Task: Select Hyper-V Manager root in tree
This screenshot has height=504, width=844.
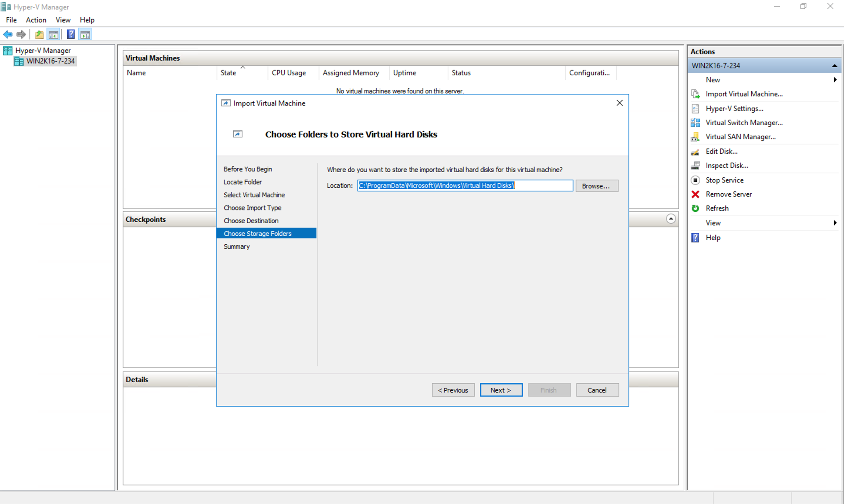Action: [x=43, y=50]
